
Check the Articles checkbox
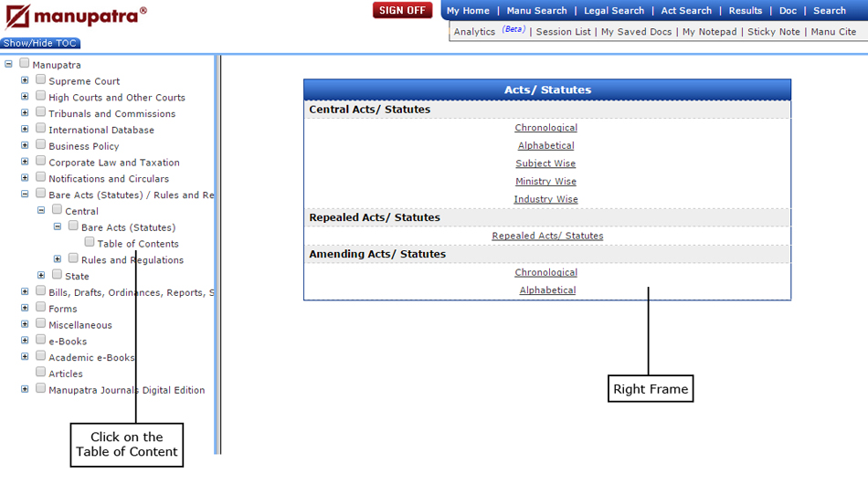click(x=40, y=373)
